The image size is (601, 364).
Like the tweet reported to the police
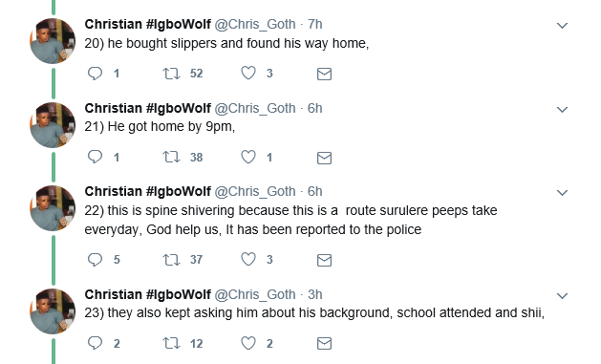coord(248,260)
